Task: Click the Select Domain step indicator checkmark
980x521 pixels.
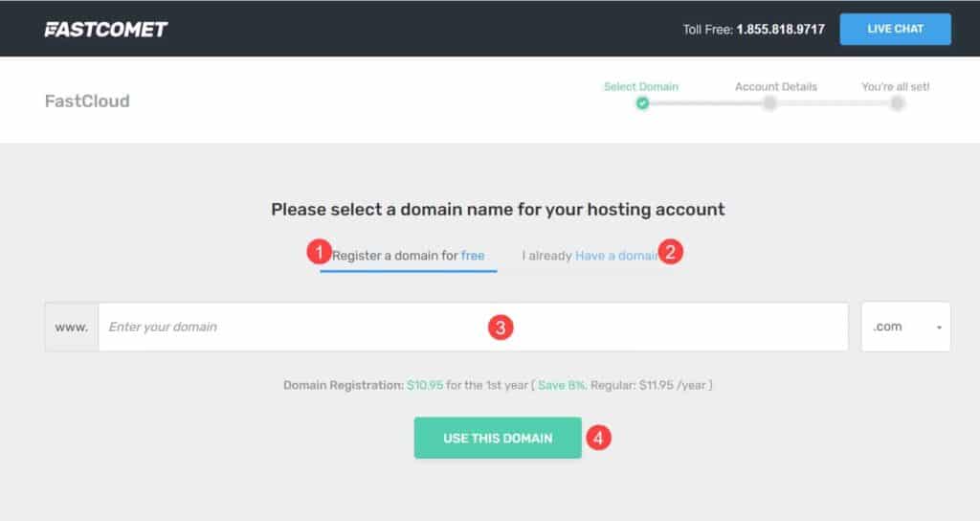Action: pyautogui.click(x=642, y=103)
